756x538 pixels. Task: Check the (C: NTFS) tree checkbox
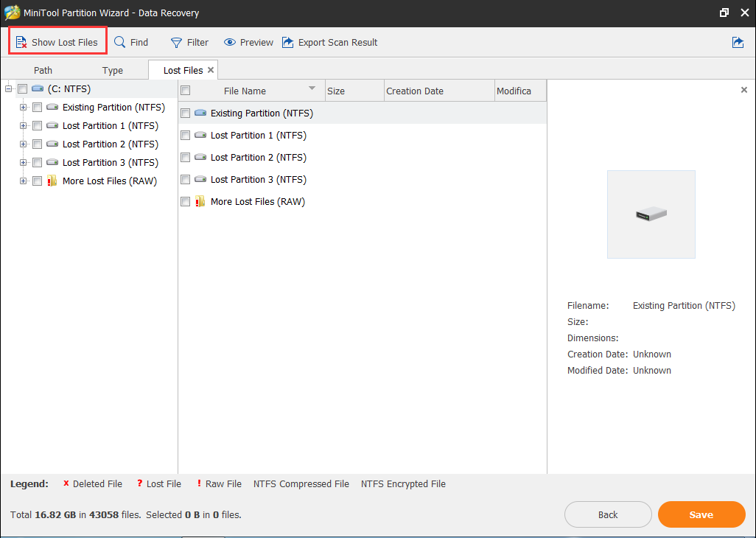tap(23, 88)
